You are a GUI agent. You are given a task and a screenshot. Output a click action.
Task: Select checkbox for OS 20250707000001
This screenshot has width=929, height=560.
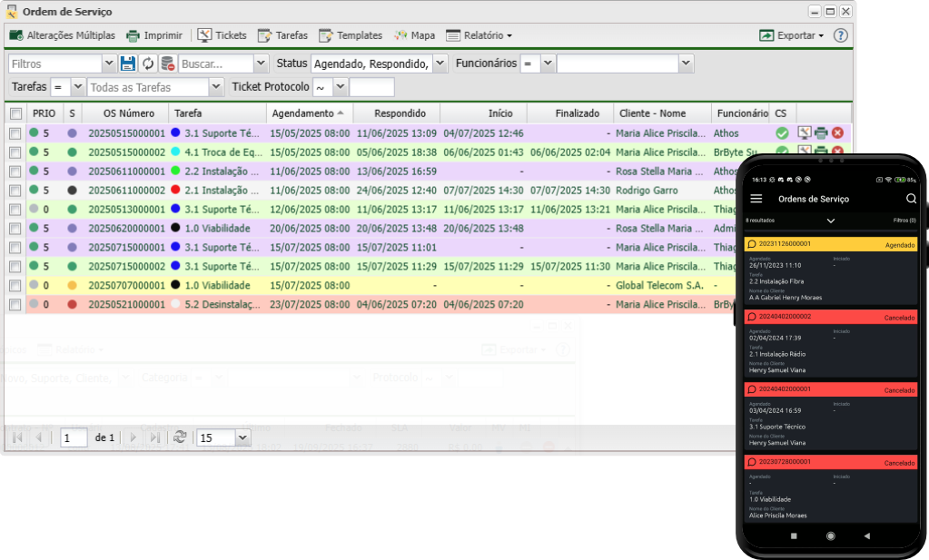pyautogui.click(x=15, y=286)
